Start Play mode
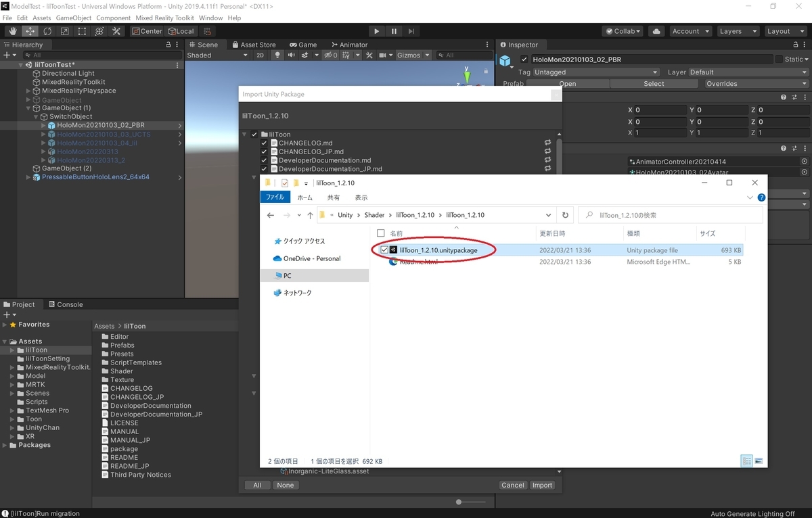This screenshot has width=812, height=518. coord(377,31)
